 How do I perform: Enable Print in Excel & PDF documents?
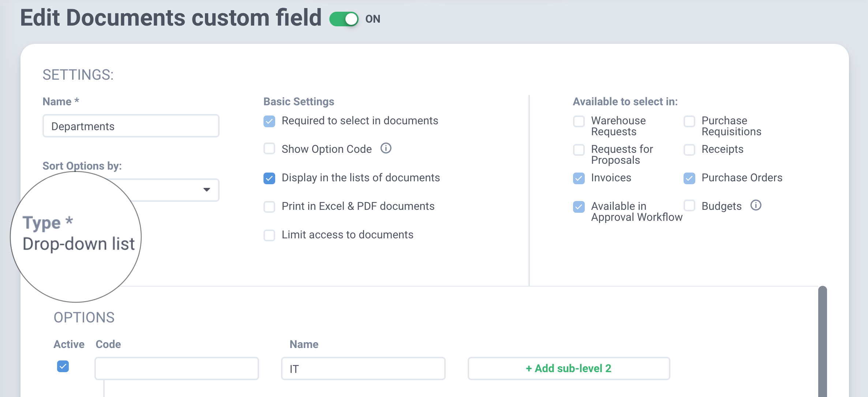click(x=269, y=207)
